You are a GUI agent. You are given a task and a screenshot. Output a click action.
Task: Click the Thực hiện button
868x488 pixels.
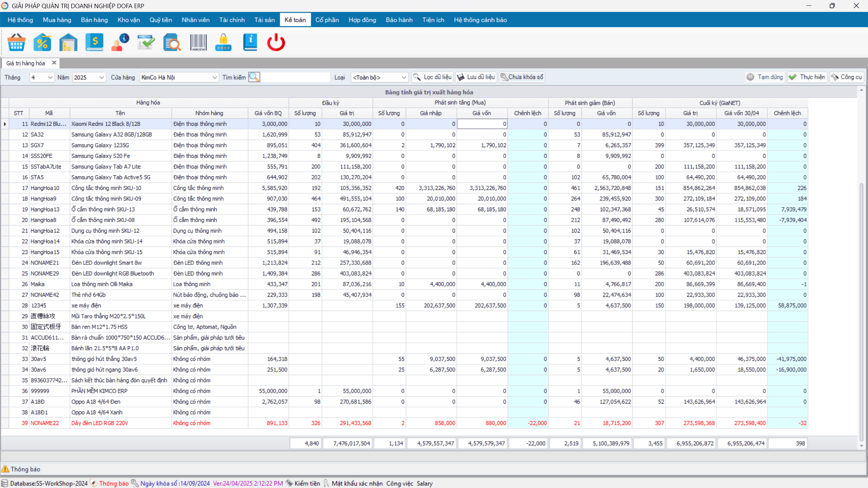point(807,77)
